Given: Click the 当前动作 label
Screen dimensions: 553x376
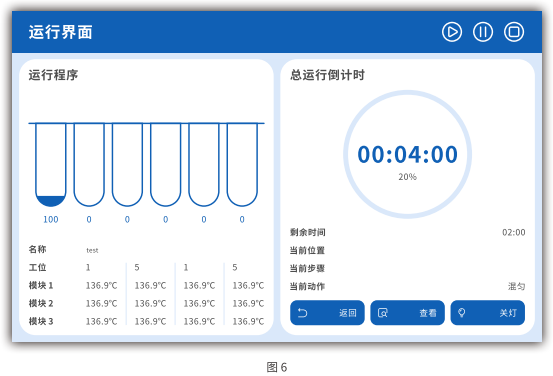Looking at the screenshot, I should pyautogui.click(x=307, y=286).
